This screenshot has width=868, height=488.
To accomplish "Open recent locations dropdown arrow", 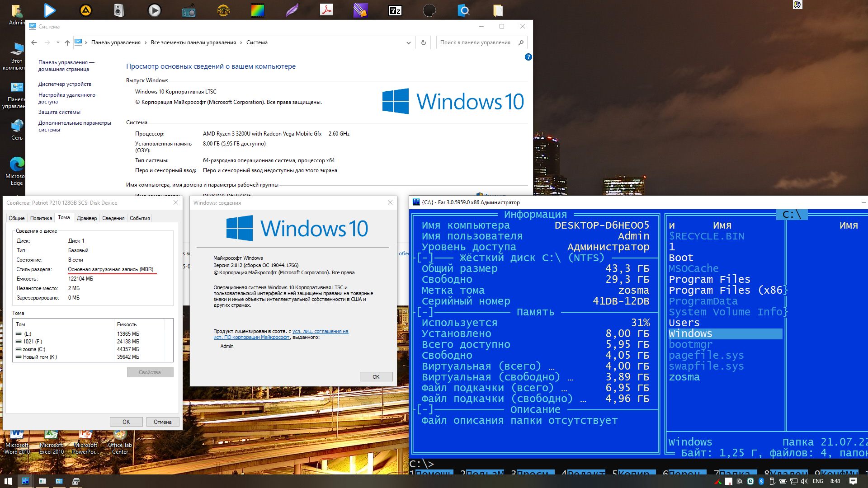I will [58, 42].
